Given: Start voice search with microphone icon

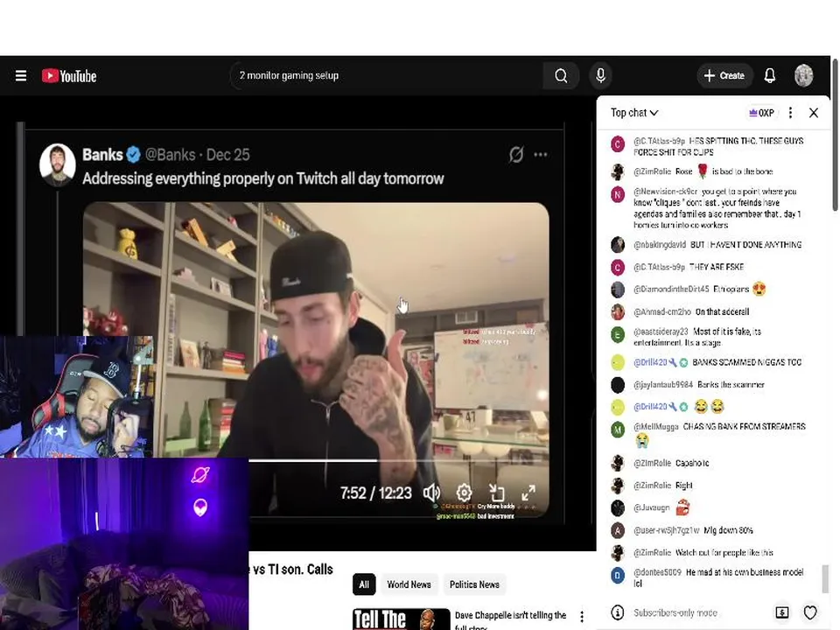Looking at the screenshot, I should 600,75.
